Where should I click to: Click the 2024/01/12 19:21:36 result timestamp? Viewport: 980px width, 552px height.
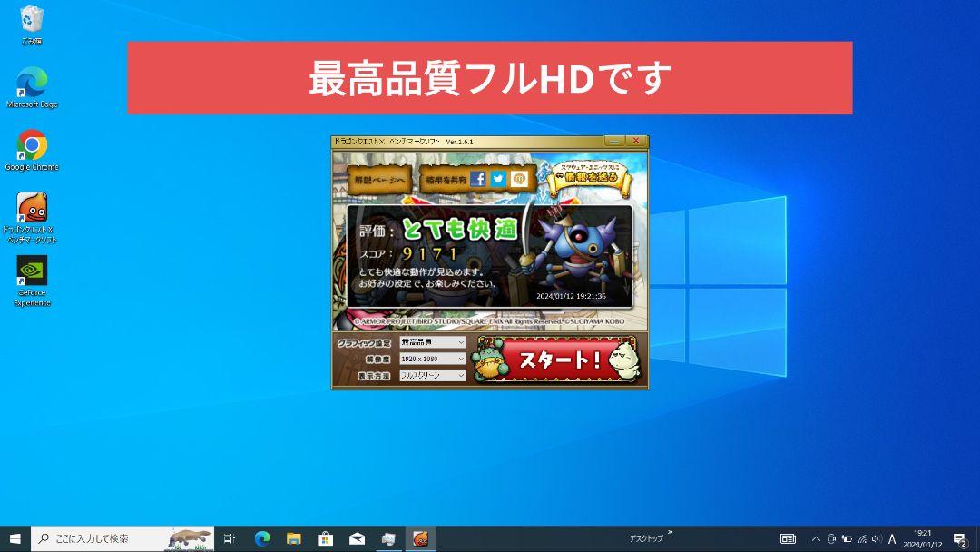[571, 296]
